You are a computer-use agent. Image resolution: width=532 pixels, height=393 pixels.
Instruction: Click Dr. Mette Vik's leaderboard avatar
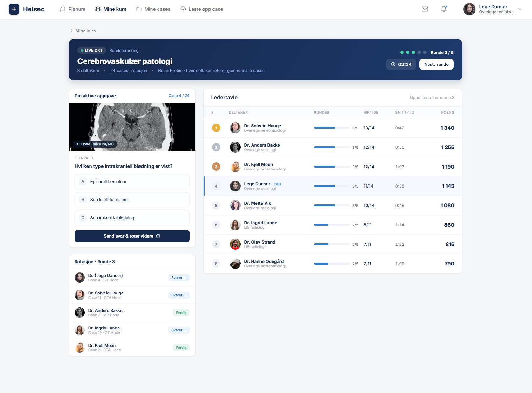(235, 205)
